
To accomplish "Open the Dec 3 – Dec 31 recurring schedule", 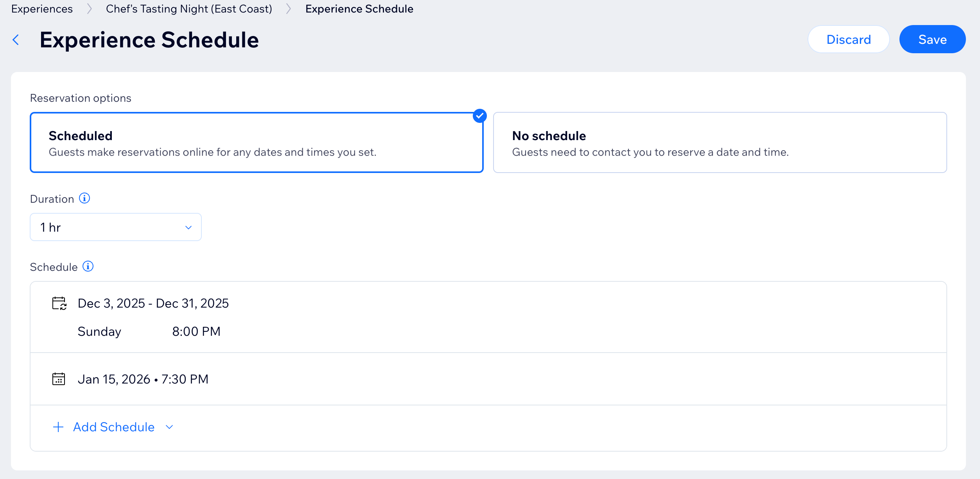I will [x=153, y=303].
